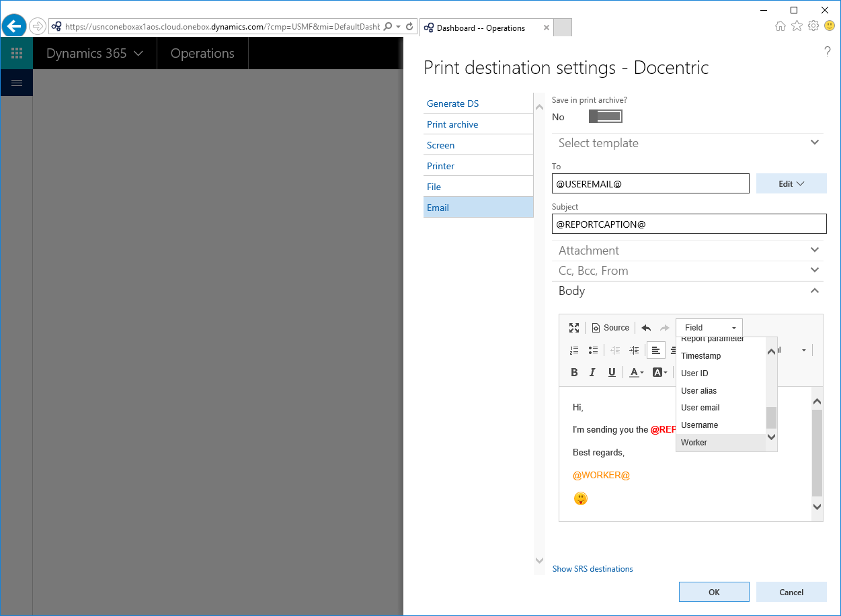Viewport: 841px width, 616px height.
Task: Toggle Save in print archive switch
Action: (x=605, y=117)
